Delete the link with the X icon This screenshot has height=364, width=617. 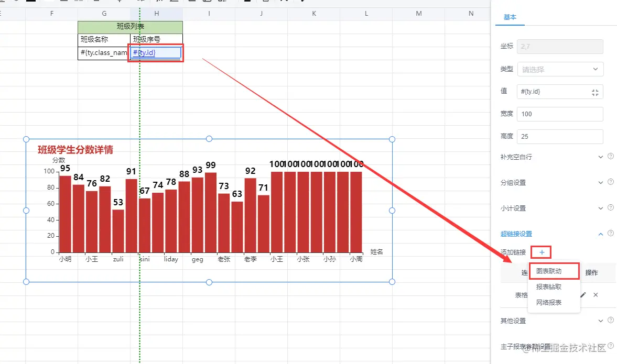596,295
